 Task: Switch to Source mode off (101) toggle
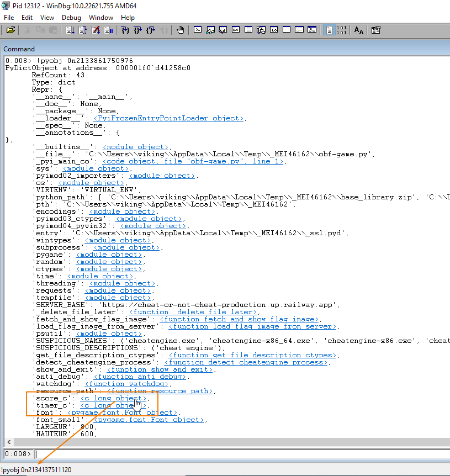(341, 30)
